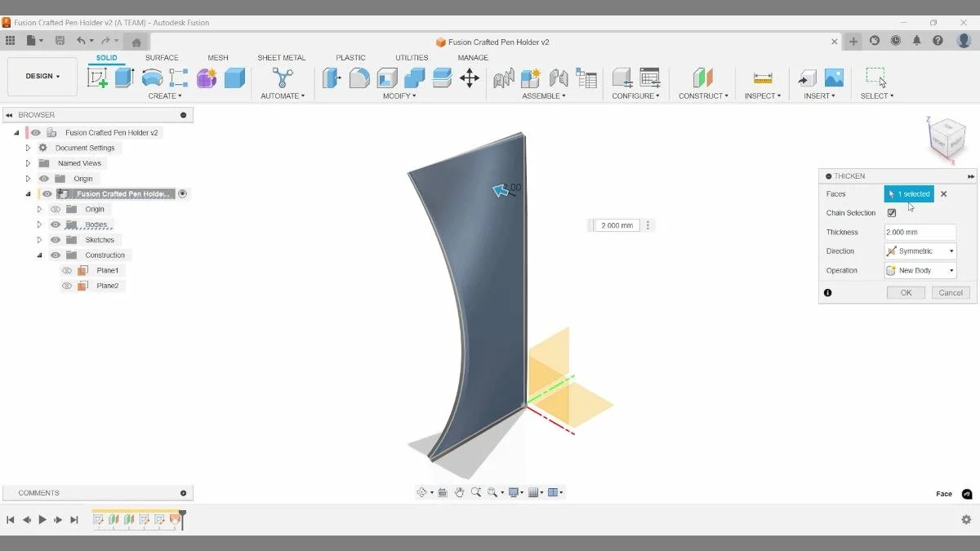Click OK to confirm the Thicken operation

pos(905,292)
